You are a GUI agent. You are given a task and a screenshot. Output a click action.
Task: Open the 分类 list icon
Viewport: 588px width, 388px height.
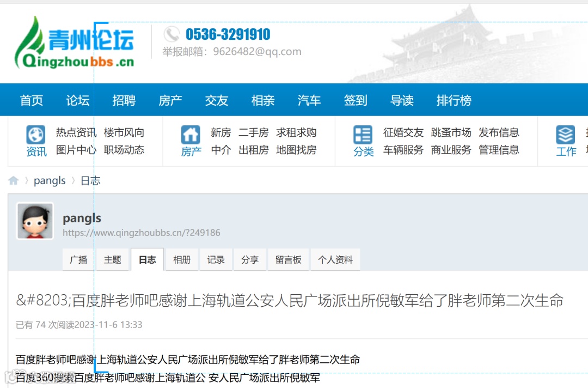pyautogui.click(x=363, y=135)
